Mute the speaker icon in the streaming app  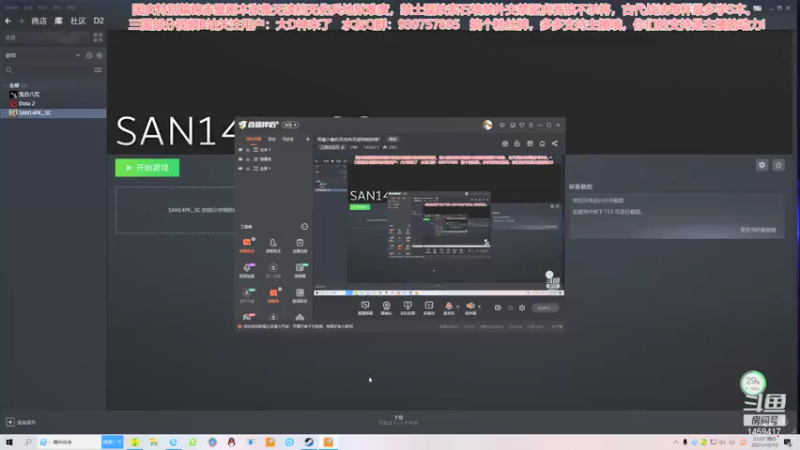coord(470,306)
